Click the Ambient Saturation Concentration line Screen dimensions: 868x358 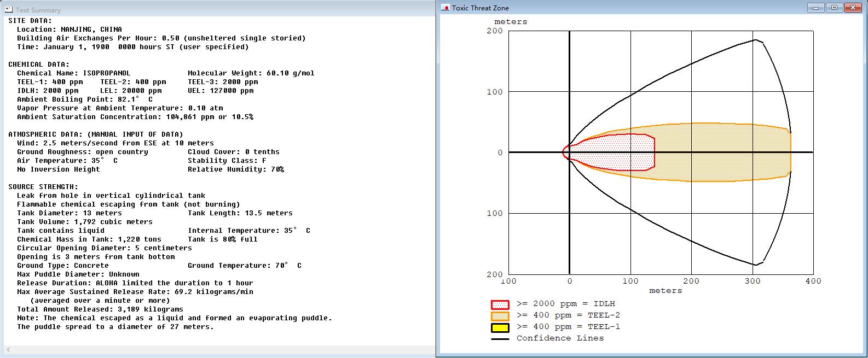pyautogui.click(x=135, y=117)
